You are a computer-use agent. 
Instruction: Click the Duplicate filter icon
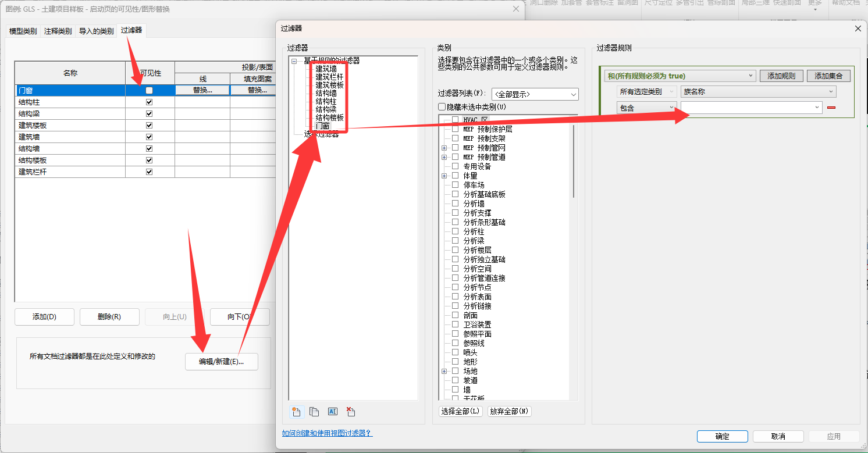tap(314, 412)
